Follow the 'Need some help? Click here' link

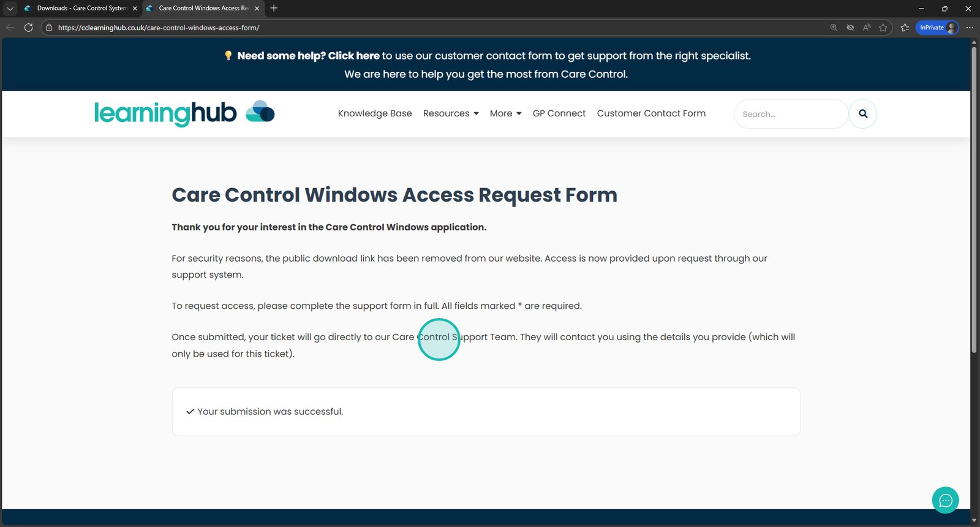pyautogui.click(x=309, y=56)
